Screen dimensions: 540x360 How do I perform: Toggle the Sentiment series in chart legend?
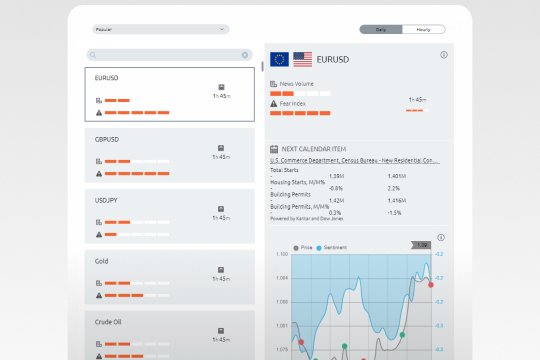click(x=332, y=248)
